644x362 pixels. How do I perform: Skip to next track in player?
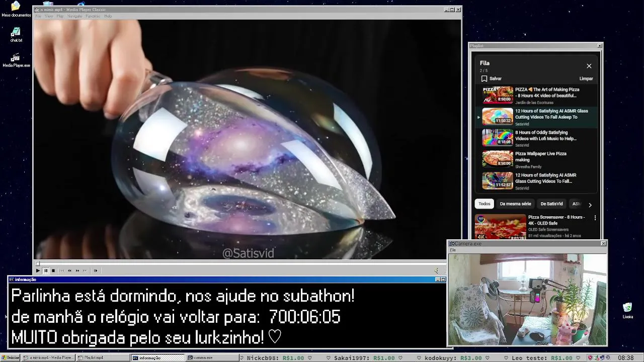pos(85,270)
